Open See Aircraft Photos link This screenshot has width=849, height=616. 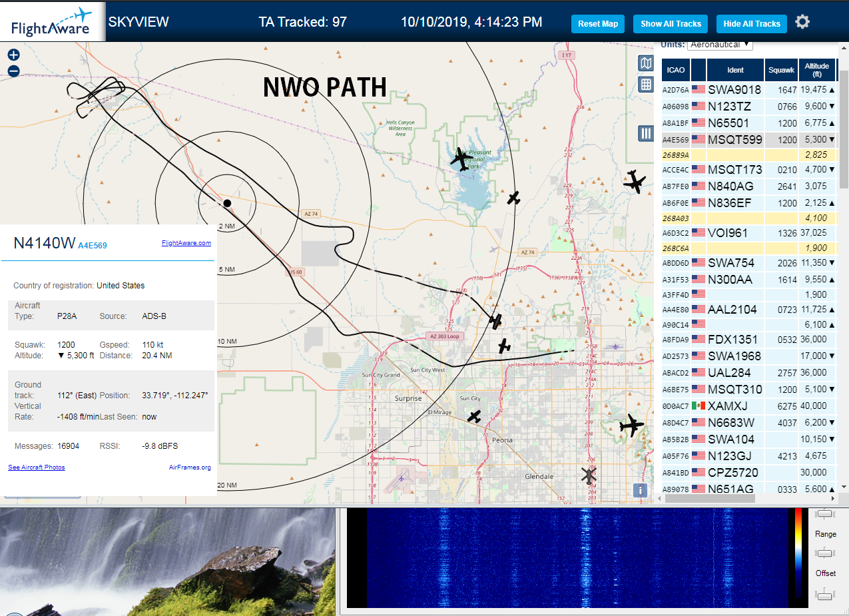point(37,467)
